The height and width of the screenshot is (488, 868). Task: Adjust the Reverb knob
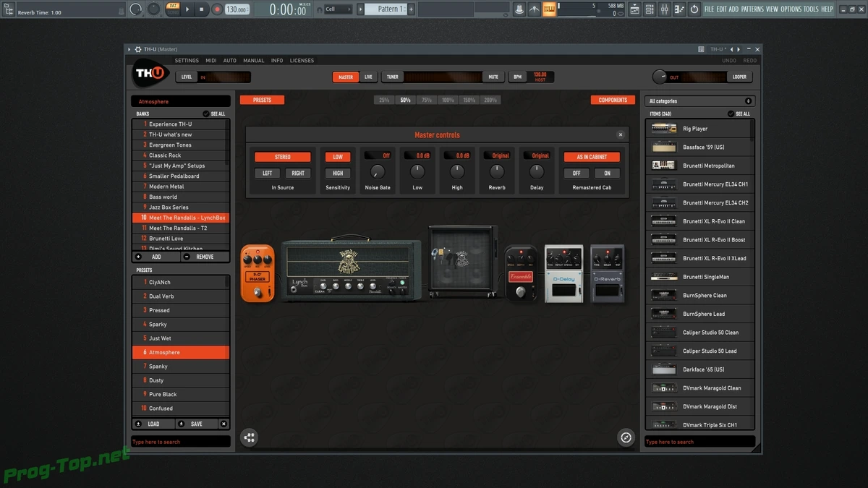[497, 172]
